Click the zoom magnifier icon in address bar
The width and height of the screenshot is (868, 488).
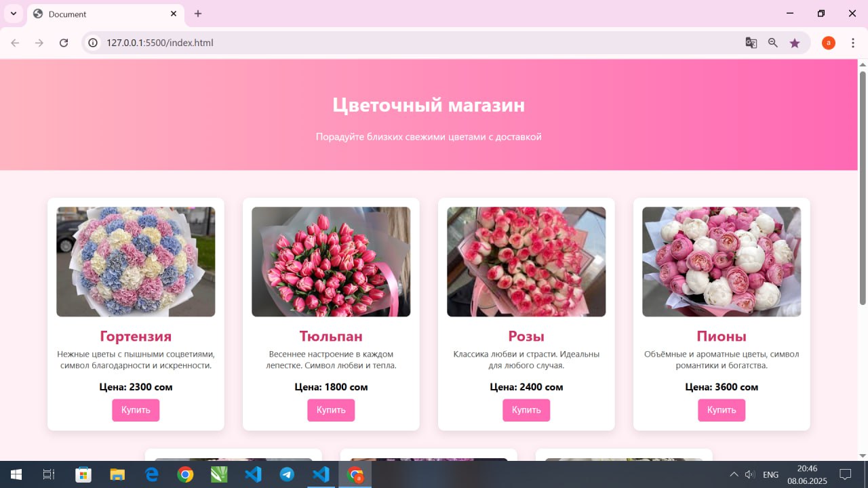coord(773,43)
